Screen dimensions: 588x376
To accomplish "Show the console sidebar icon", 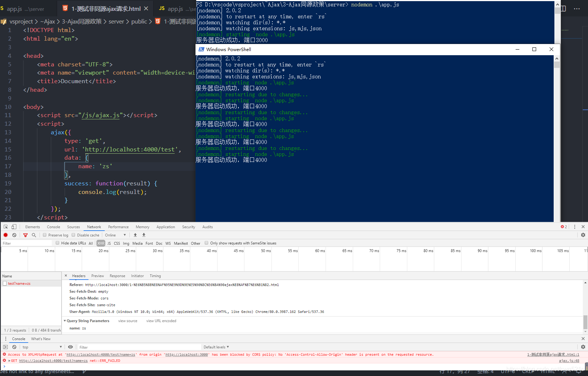I will pos(6,347).
